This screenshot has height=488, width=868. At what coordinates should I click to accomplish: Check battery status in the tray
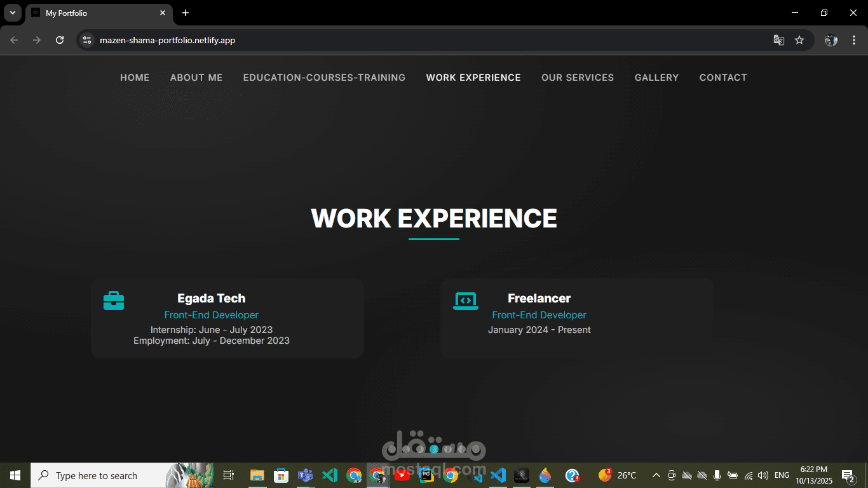coord(733,475)
